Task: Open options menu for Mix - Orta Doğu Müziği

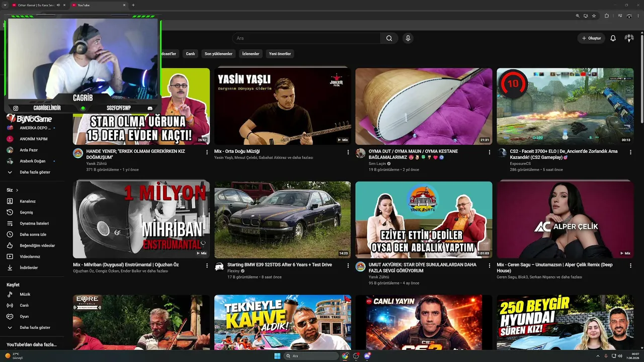Action: click(x=348, y=152)
